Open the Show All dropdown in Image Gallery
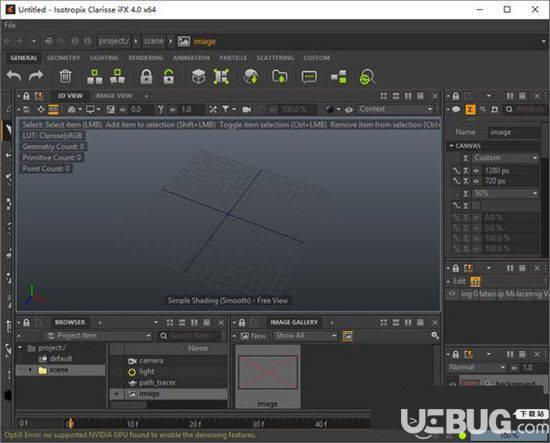The image size is (550, 443). coord(306,336)
